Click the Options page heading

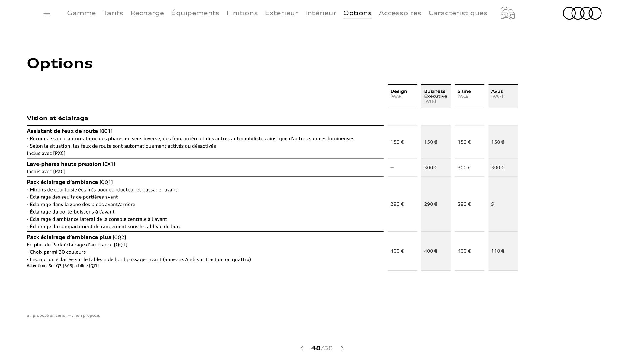click(60, 63)
